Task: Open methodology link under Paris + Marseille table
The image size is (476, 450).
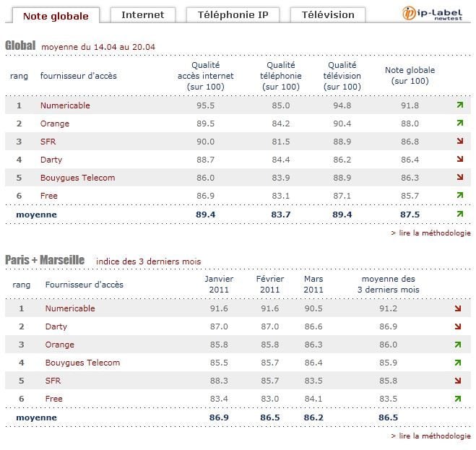Action: pyautogui.click(x=430, y=436)
